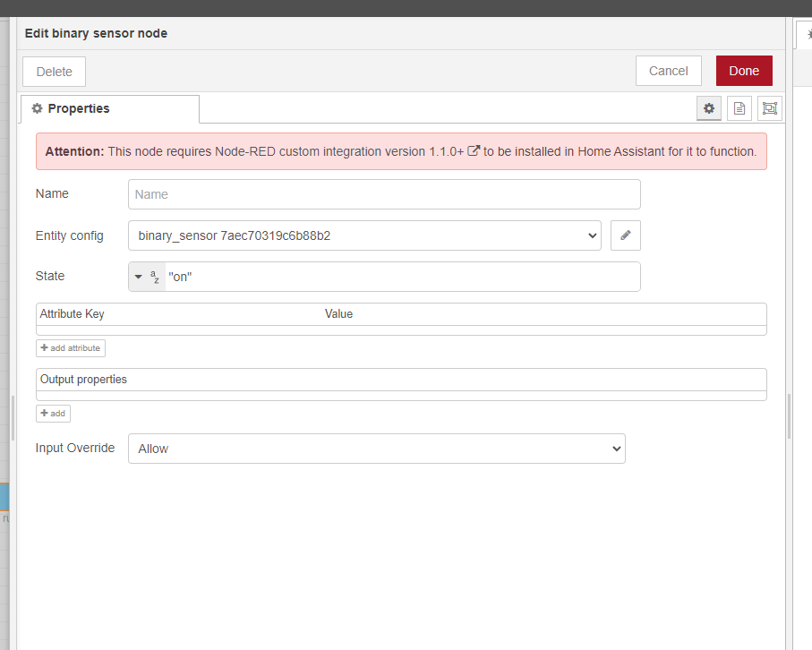
Task: Click inside the Name input field
Action: click(x=383, y=194)
